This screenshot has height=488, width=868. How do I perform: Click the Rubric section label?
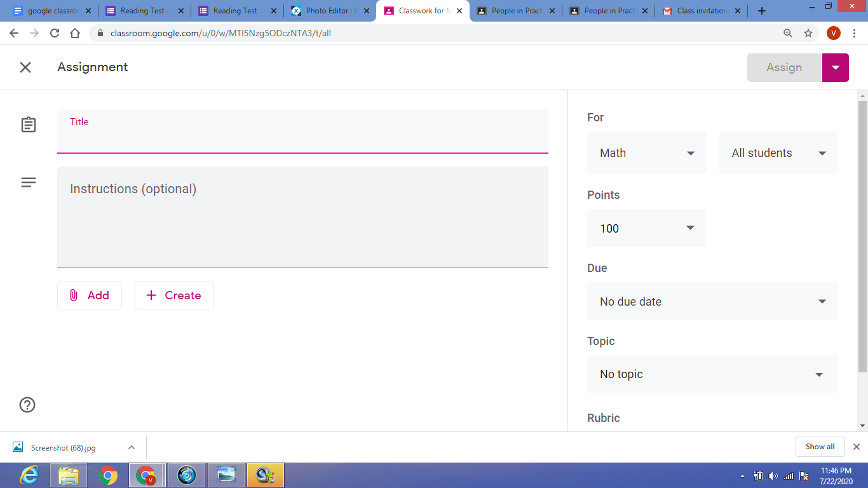point(604,418)
